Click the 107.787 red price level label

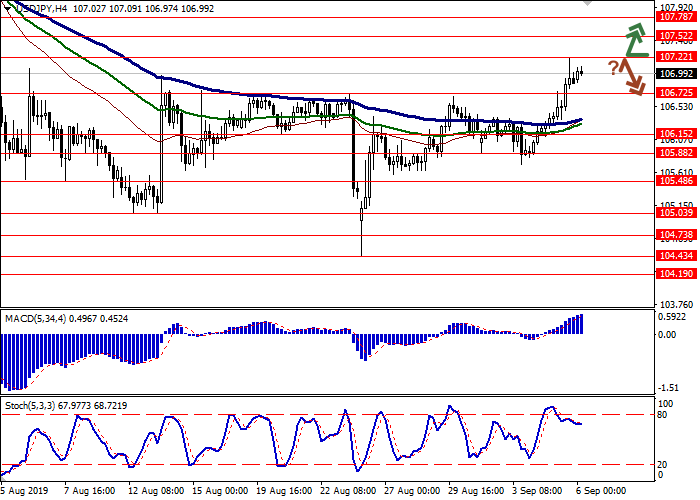tap(676, 17)
